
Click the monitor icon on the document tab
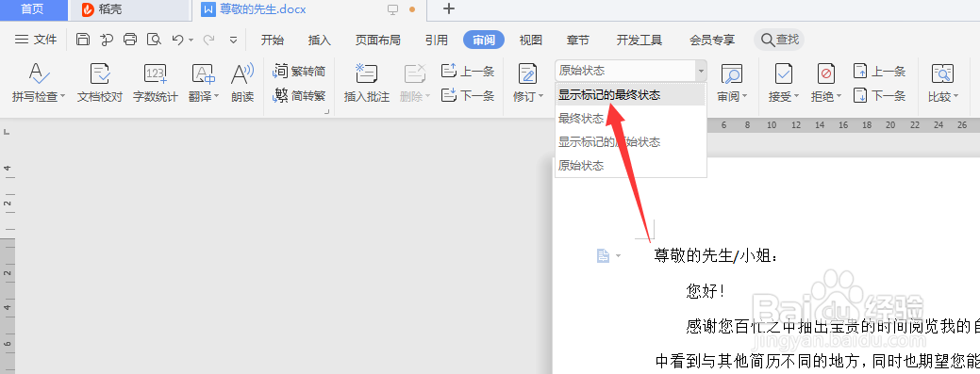(x=392, y=9)
